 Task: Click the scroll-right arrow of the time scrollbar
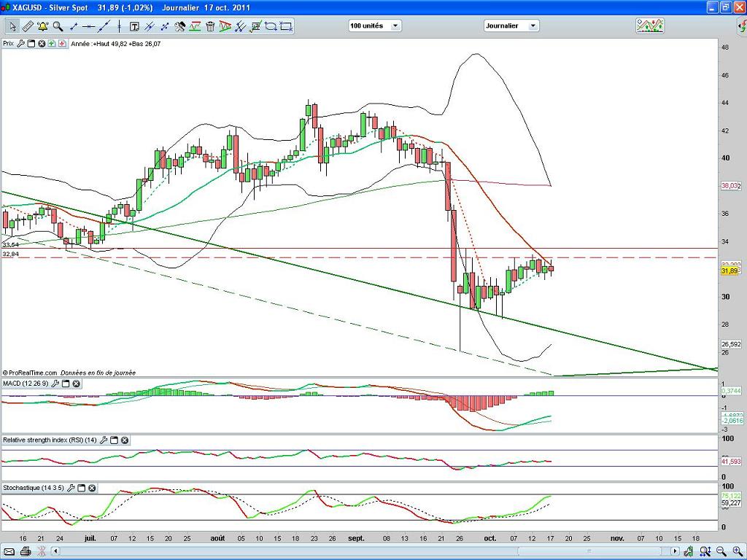coord(675,551)
